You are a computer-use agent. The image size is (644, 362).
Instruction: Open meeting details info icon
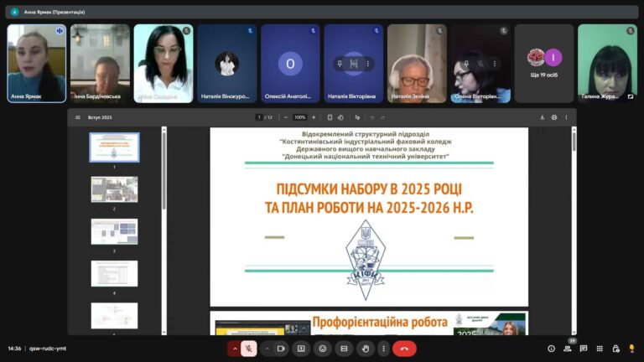(x=551, y=349)
